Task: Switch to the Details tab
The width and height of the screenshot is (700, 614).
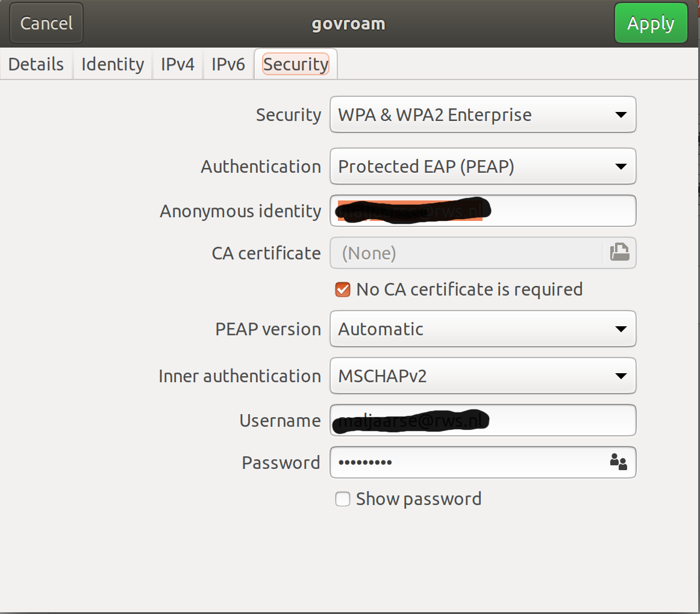Action: pos(36,64)
